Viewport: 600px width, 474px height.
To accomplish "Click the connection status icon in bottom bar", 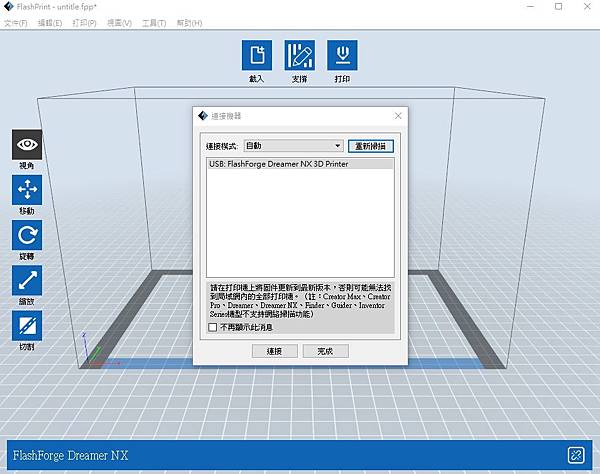I will click(x=576, y=455).
